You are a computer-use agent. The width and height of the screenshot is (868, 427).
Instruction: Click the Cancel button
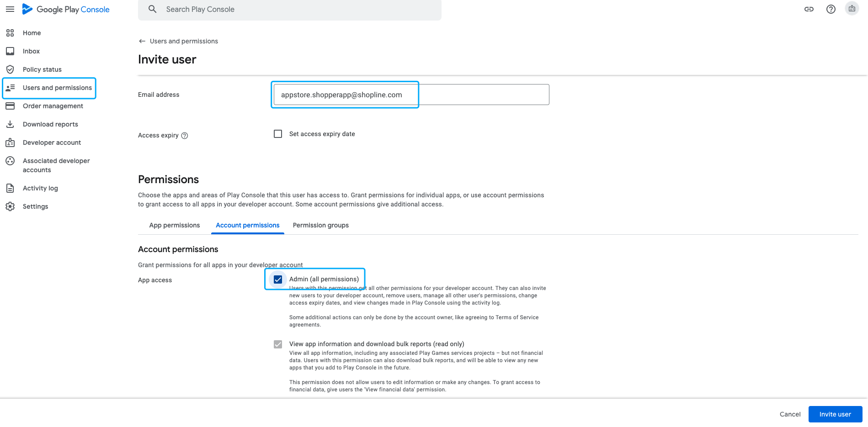coord(790,414)
